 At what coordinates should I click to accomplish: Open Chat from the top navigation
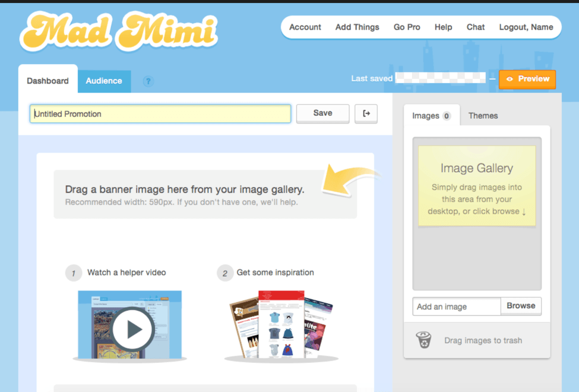[x=476, y=27]
